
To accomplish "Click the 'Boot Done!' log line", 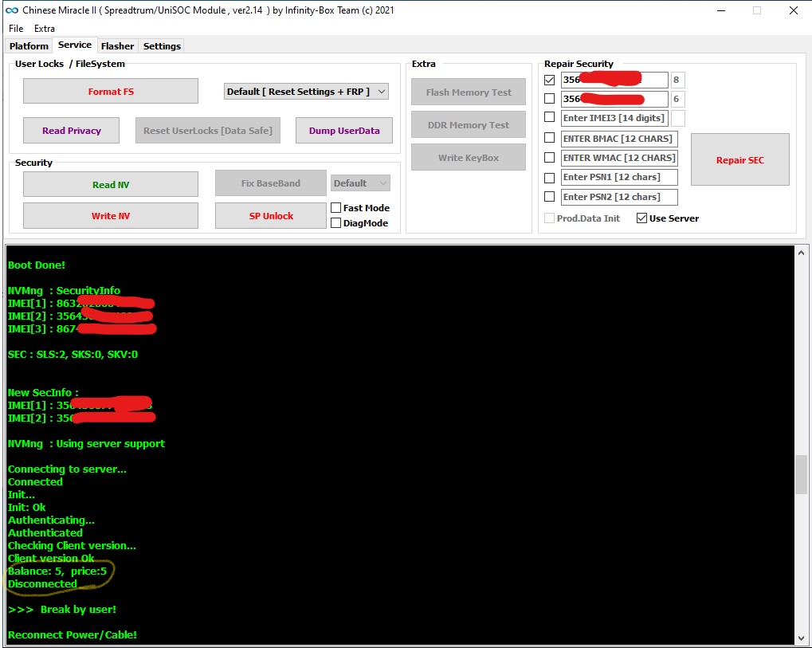I will click(x=36, y=265).
